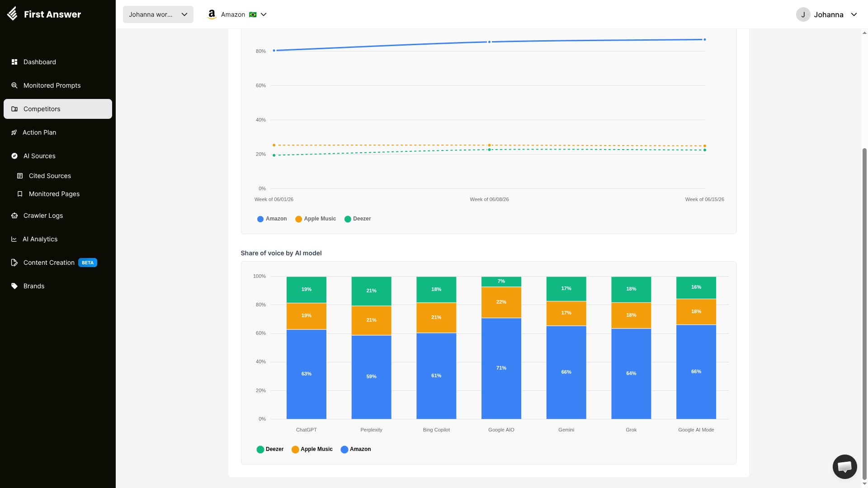Toggle Deezer series in line chart legend
Screen dimensions: 868x488
point(358,219)
